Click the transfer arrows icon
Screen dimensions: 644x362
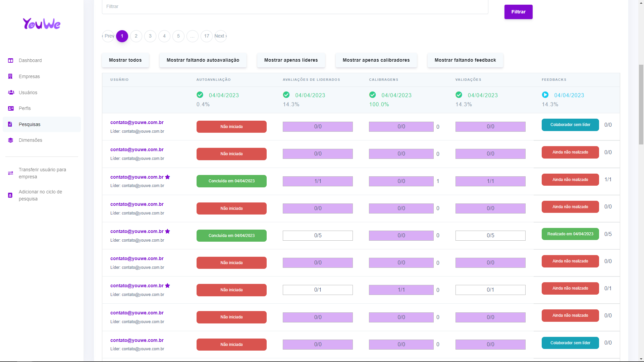(x=11, y=173)
